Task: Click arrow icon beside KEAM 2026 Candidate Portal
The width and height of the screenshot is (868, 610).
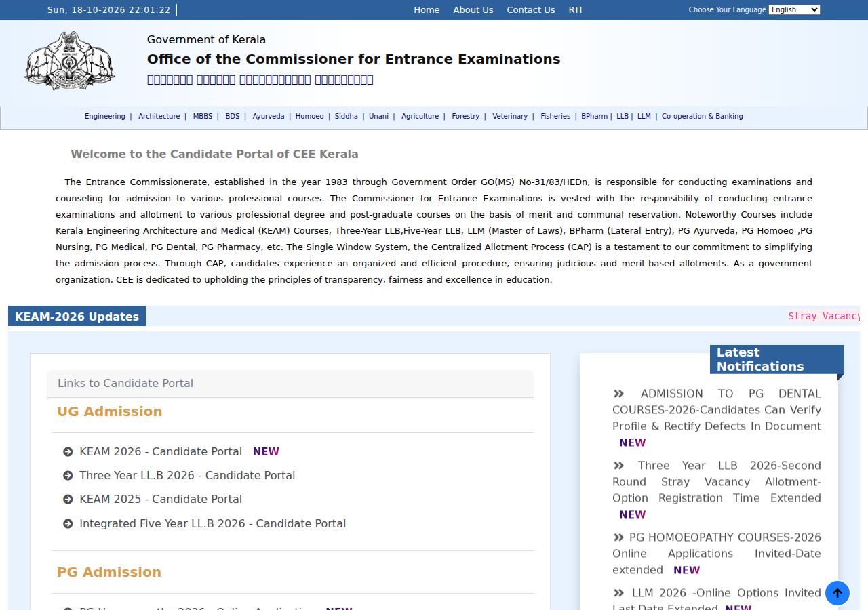Action: (68, 452)
